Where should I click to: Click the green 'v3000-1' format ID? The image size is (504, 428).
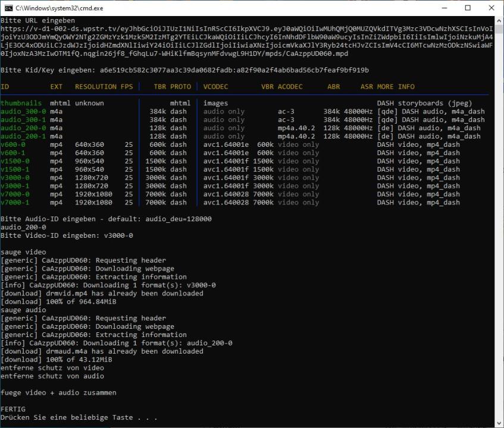point(15,186)
